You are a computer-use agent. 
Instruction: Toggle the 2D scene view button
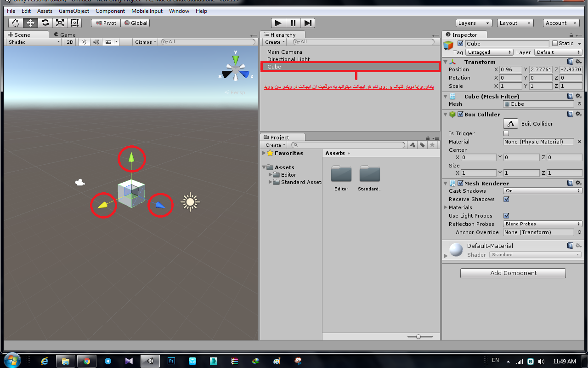coord(70,42)
